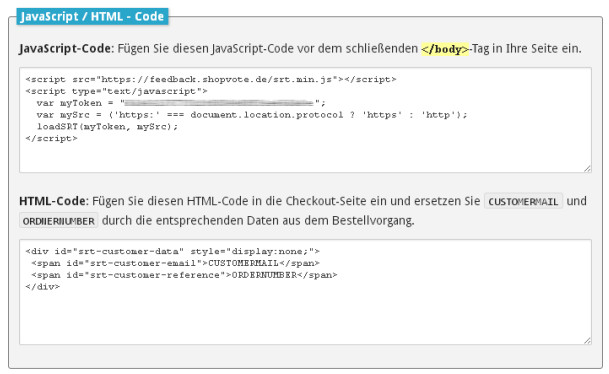Click the CUSTOMERMAIL code label
The width and height of the screenshot is (609, 374).
(523, 201)
